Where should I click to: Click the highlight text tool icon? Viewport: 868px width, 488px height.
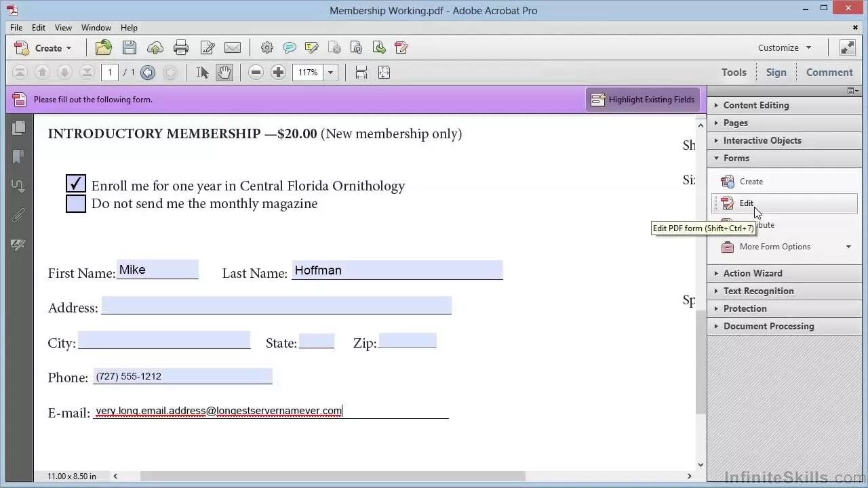(312, 47)
